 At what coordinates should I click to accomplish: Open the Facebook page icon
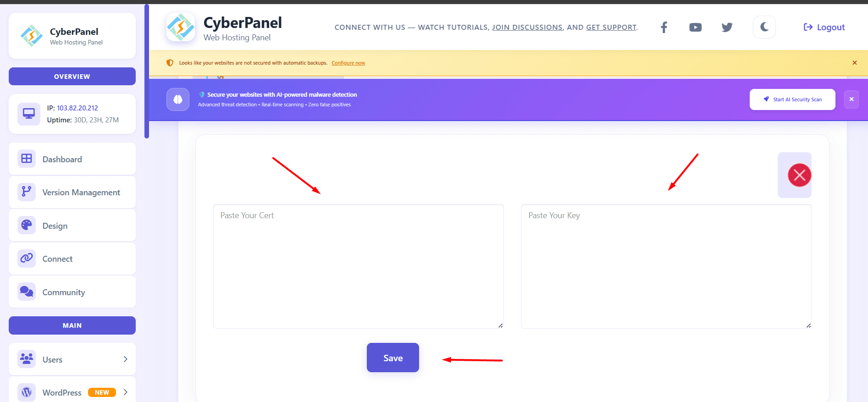[663, 28]
